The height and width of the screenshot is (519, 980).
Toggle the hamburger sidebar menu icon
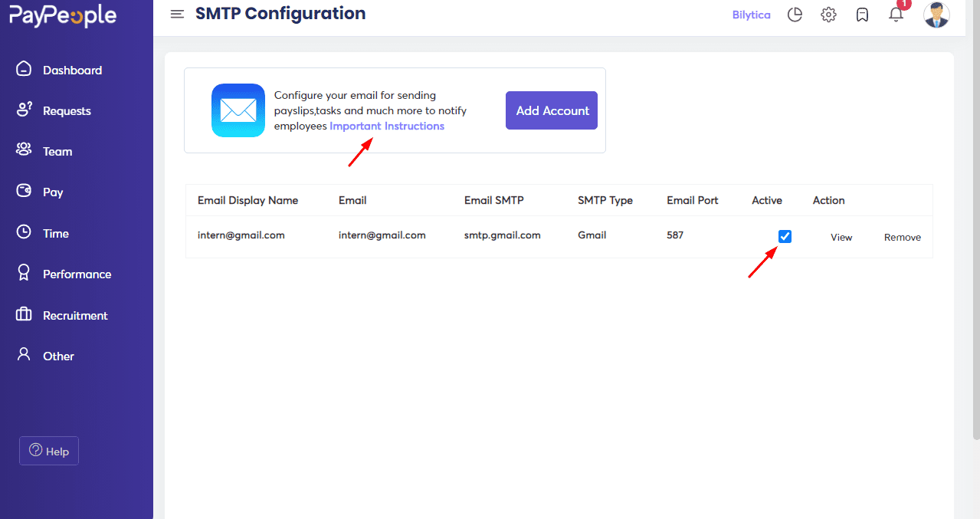(177, 15)
